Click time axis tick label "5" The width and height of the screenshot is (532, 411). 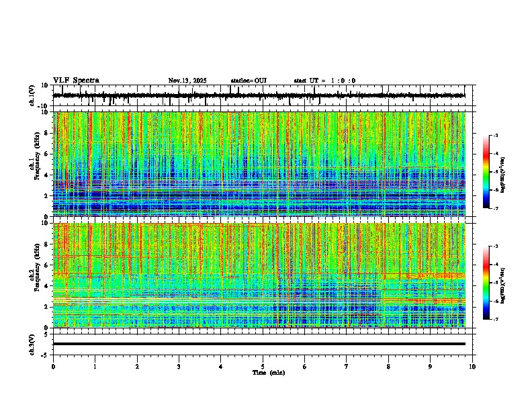pyautogui.click(x=263, y=367)
